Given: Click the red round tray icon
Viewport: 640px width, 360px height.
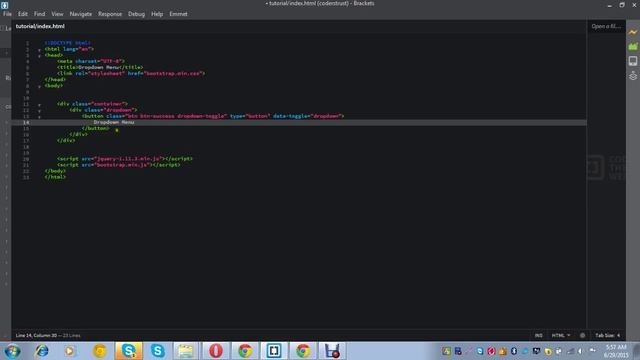Looking at the screenshot, I should (491, 351).
